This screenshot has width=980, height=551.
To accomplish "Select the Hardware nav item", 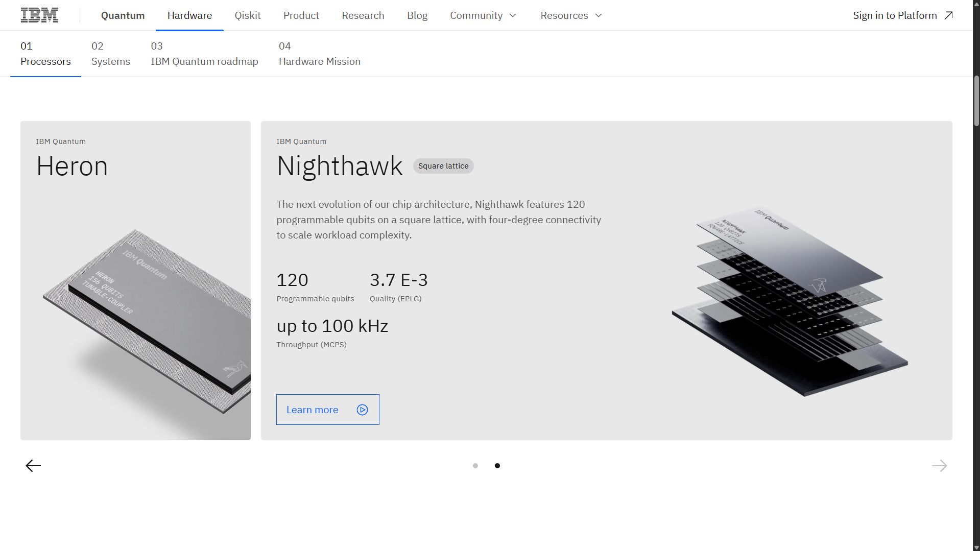I will [x=189, y=15].
